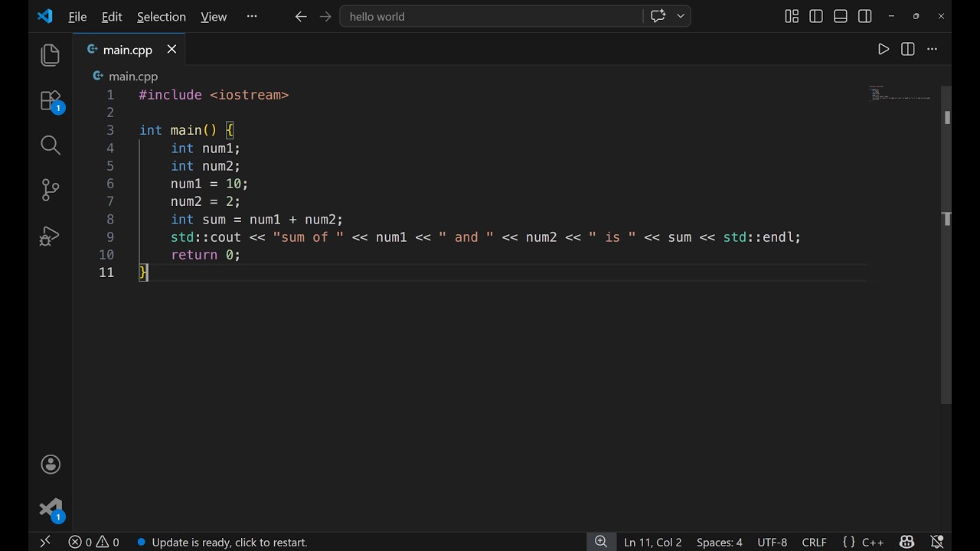This screenshot has height=551, width=980.
Task: Click 'num2 = 2;' on line 7
Action: 205,201
